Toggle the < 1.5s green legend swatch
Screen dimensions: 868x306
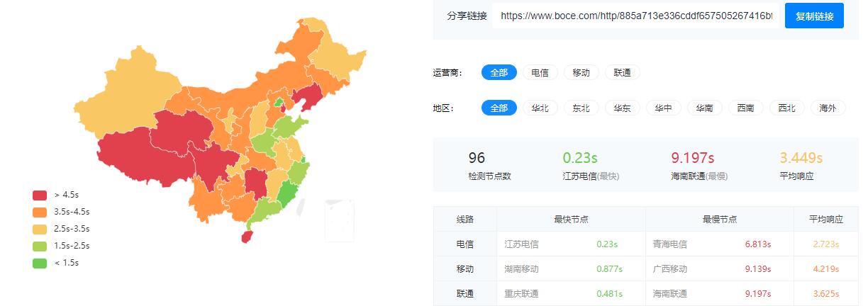[x=40, y=263]
